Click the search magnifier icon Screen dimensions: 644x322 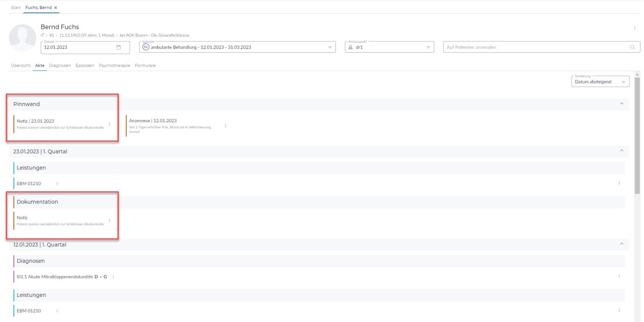632,47
